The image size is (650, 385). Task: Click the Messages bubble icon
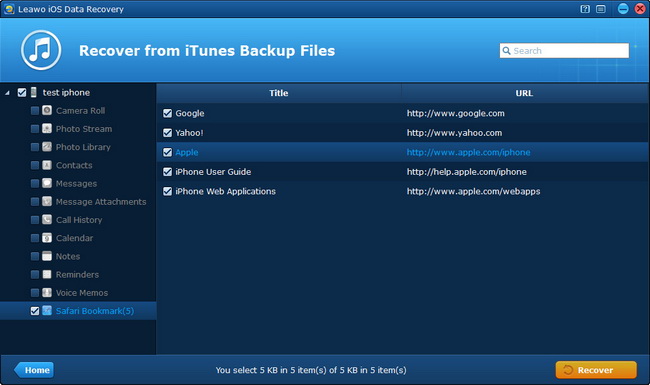tap(47, 184)
